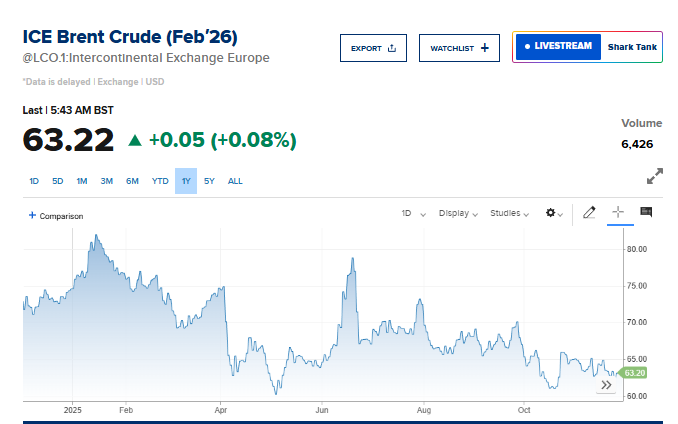Expand the Studies dropdown

pyautogui.click(x=511, y=213)
